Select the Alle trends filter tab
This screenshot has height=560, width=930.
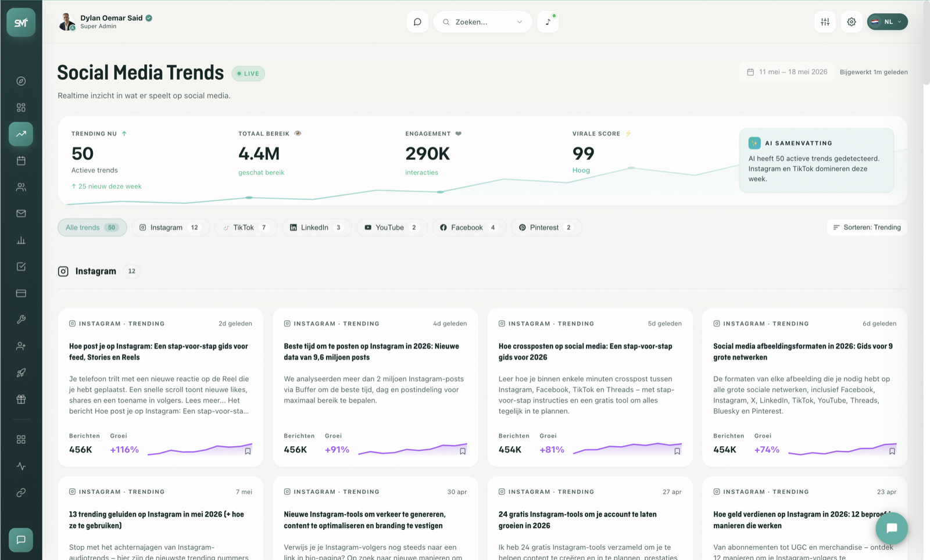[x=92, y=227]
